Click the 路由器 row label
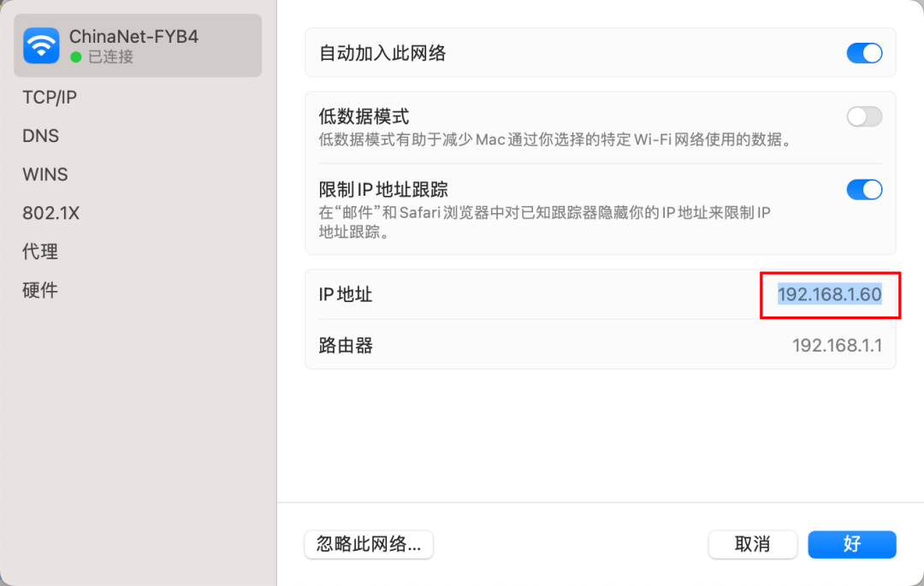 click(x=346, y=346)
